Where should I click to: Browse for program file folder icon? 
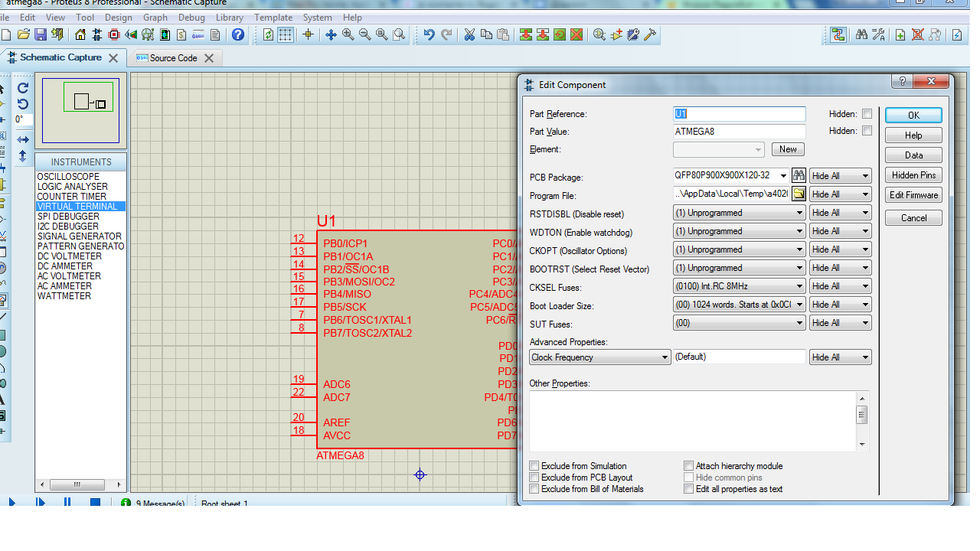(x=799, y=194)
